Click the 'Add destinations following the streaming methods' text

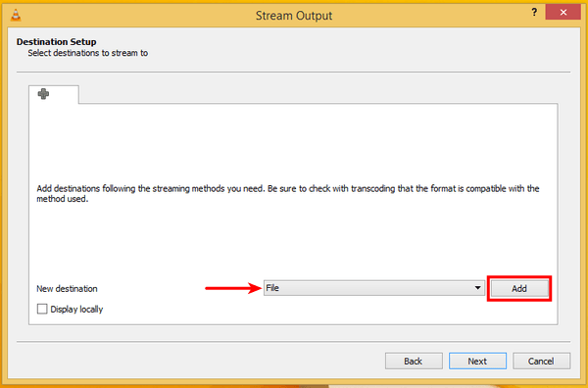pyautogui.click(x=287, y=193)
